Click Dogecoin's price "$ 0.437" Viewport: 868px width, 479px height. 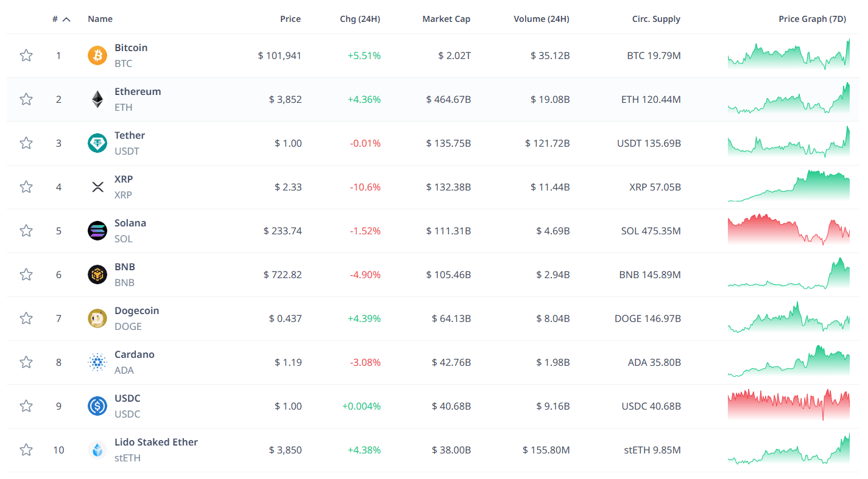tap(285, 318)
